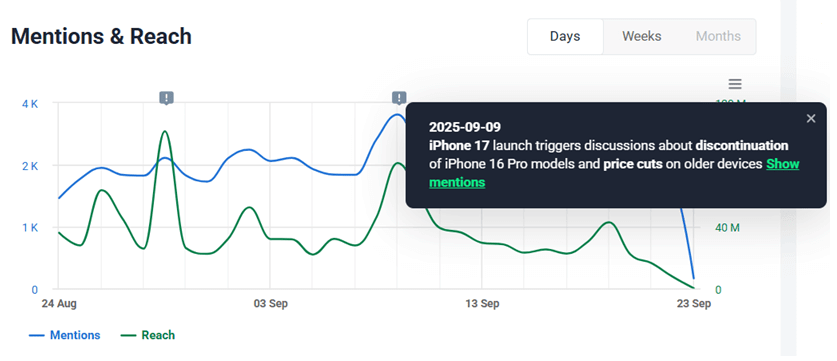Click the 03 Sep x-axis label
Screen dimensions: 837x361
[x=271, y=304]
